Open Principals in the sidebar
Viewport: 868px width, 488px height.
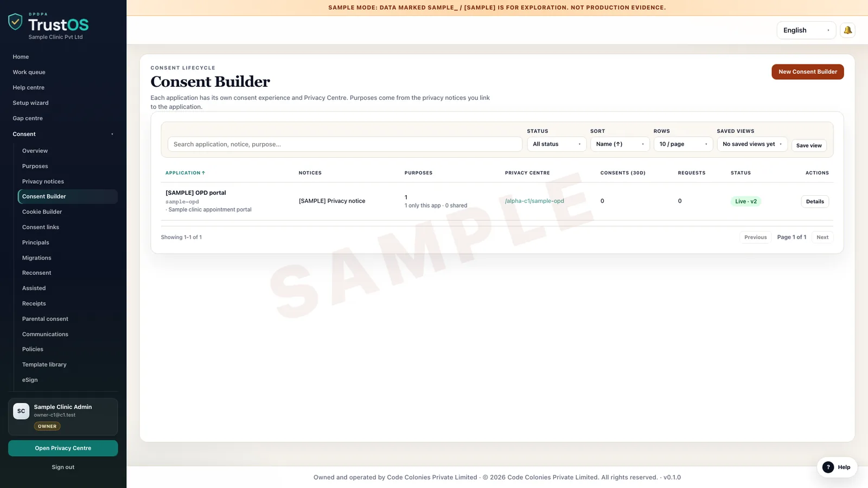tap(35, 242)
